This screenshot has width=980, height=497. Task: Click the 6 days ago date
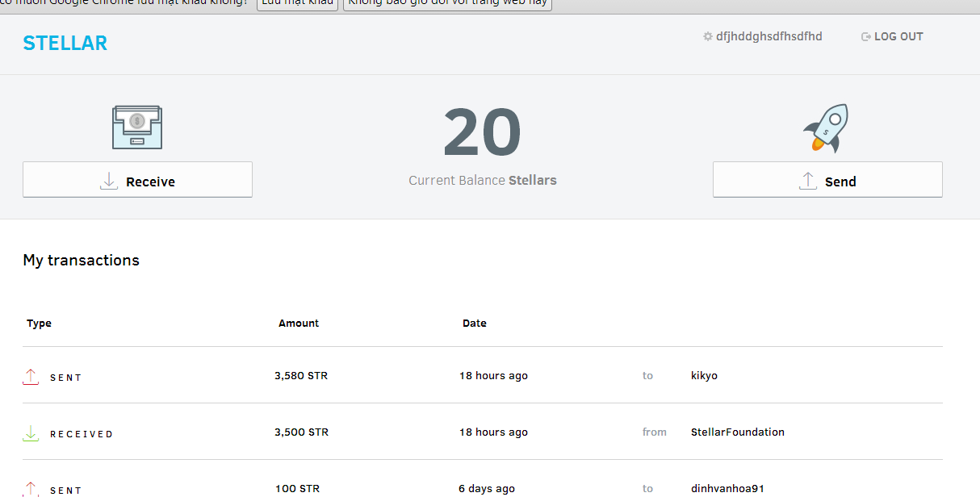(487, 488)
